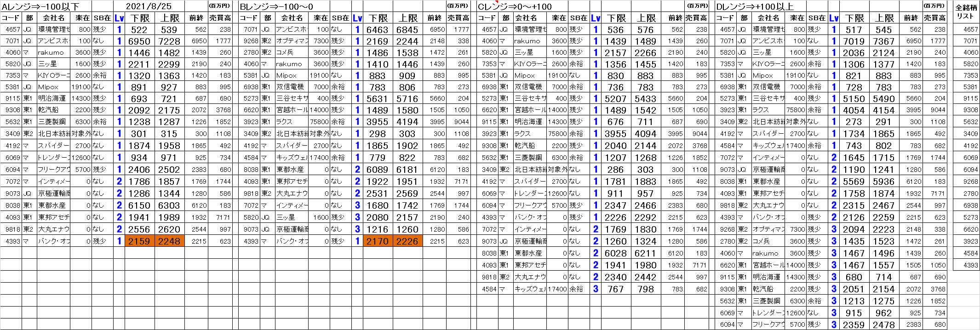The width and height of the screenshot is (980, 330).
Task: Click the cell showing 5631
Action: coord(378,98)
